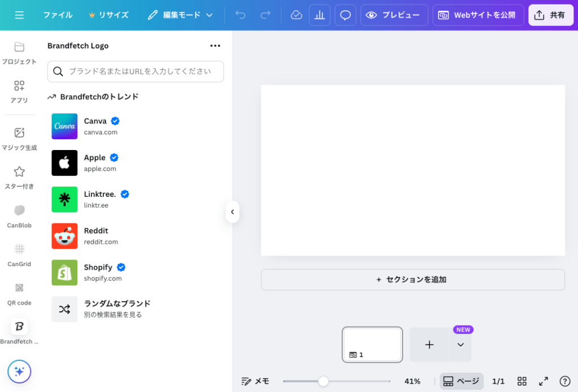Open the comments speech bubble icon
The height and width of the screenshot is (392, 578).
click(x=345, y=15)
